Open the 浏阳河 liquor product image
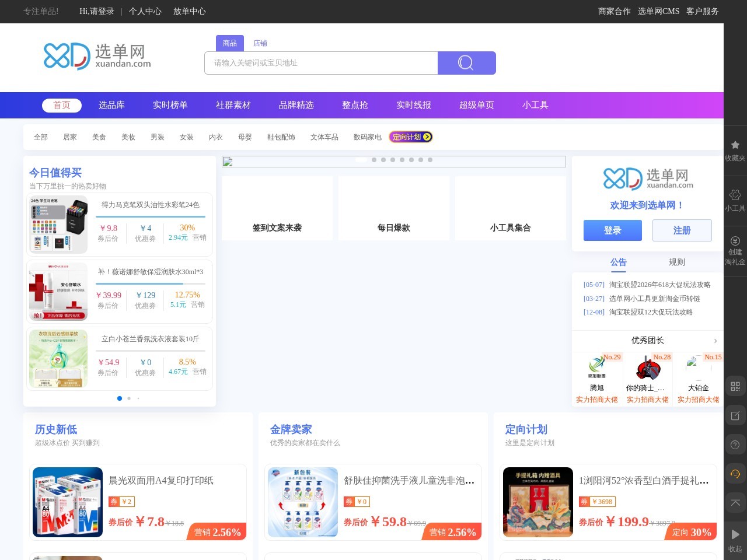 [x=538, y=502]
